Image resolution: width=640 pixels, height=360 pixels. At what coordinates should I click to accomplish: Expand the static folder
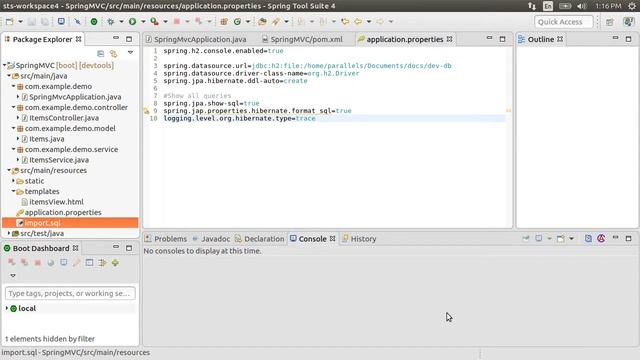[13, 181]
